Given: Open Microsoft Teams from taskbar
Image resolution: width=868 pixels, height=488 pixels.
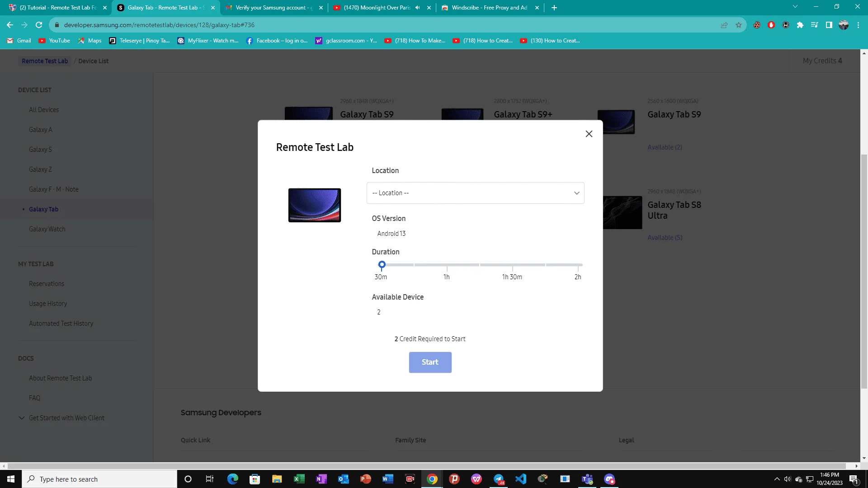Looking at the screenshot, I should tap(587, 479).
